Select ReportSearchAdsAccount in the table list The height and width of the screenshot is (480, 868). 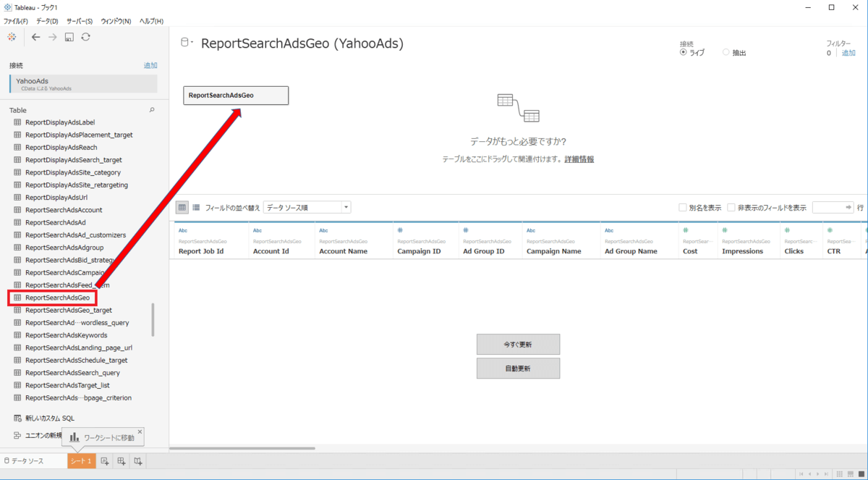64,210
